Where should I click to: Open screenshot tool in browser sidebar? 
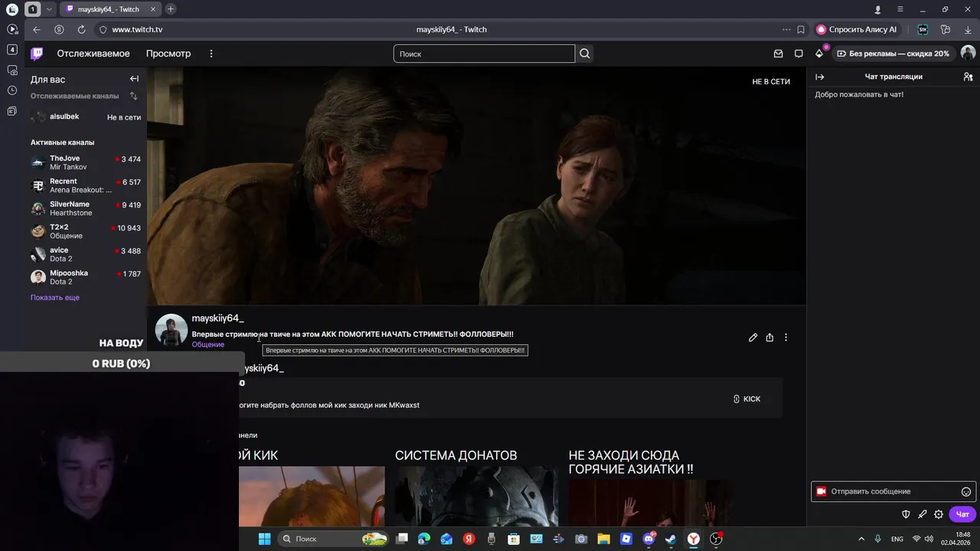(x=11, y=70)
